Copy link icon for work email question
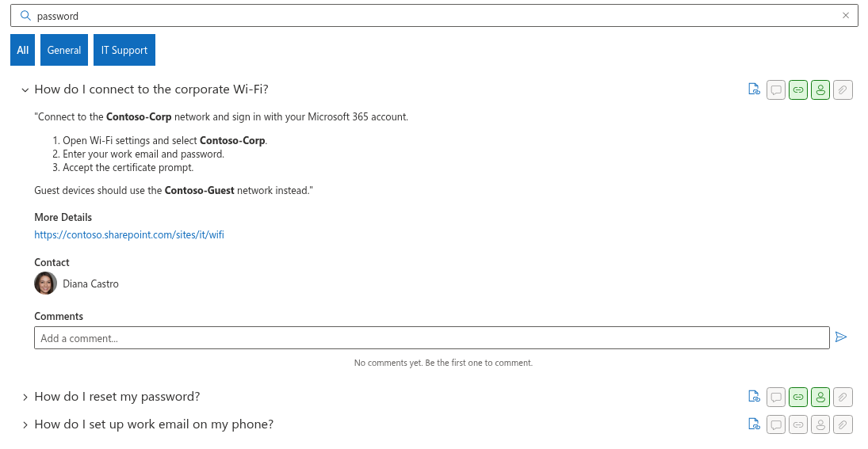This screenshot has width=868, height=449. [x=754, y=424]
